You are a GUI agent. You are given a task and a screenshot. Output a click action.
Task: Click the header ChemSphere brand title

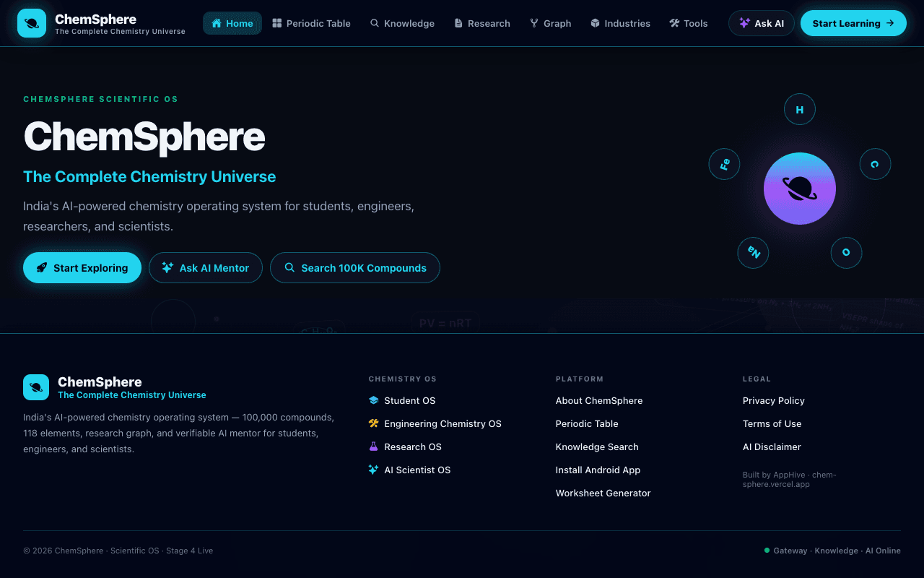(95, 20)
